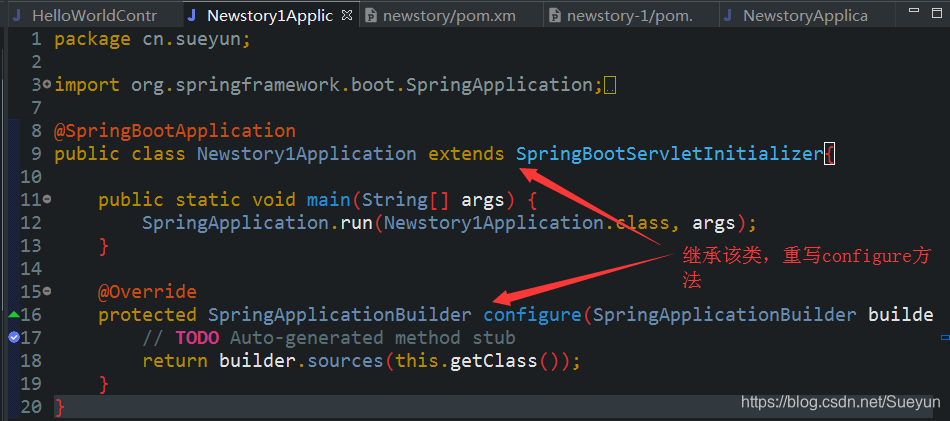950x421 pixels.
Task: Maximize the editor area
Action: (936, 11)
